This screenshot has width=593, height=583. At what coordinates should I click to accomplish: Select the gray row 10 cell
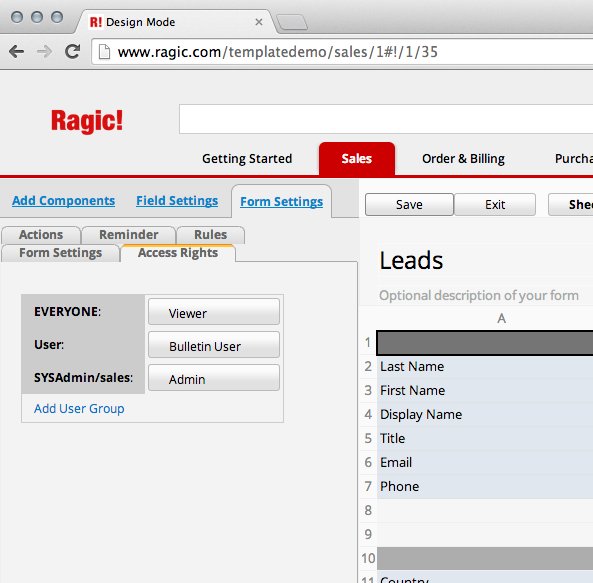click(485, 558)
